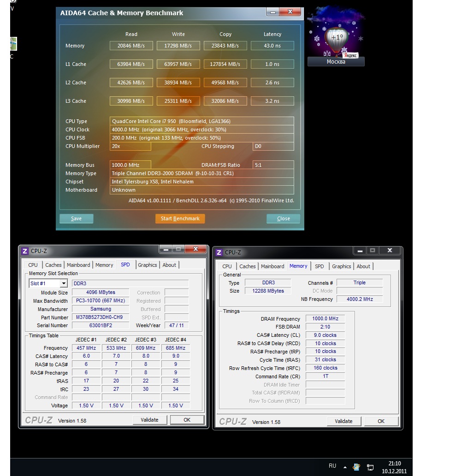Image resolution: width=450 pixels, height=476 pixels.
Task: Click the CPU-Z logo icon in the SPD window title bar
Action: tap(25, 251)
